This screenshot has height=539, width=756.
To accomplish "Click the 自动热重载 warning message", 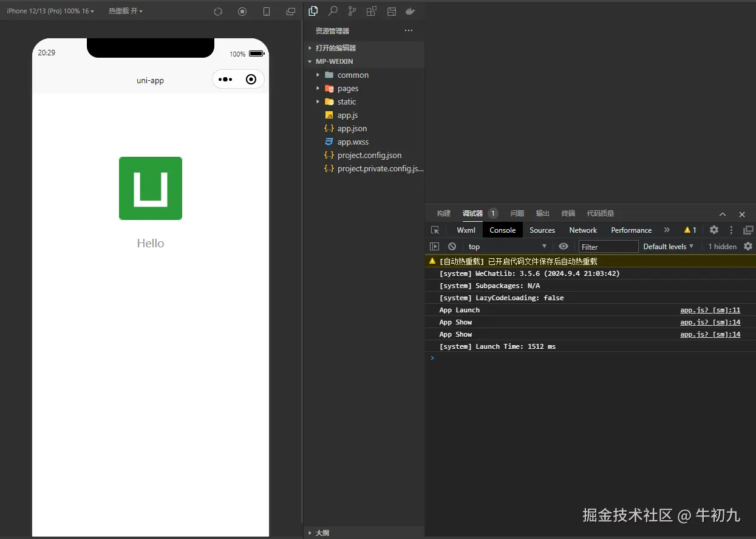I will tap(519, 261).
